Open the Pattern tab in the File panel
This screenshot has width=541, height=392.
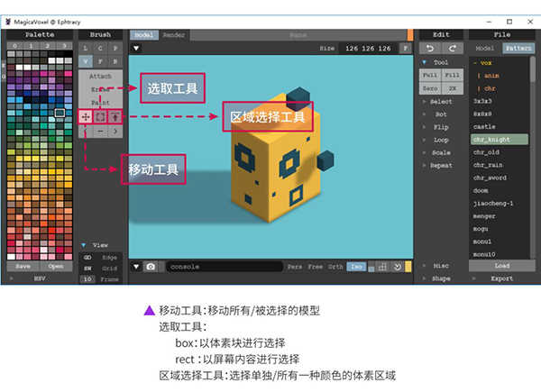click(518, 49)
